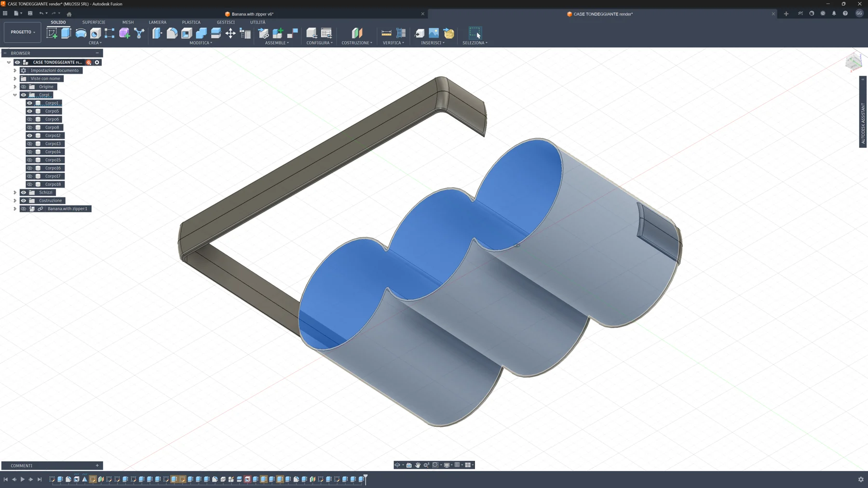The width and height of the screenshot is (868, 488).
Task: Switch to the LAMIERA tab
Action: 157,22
